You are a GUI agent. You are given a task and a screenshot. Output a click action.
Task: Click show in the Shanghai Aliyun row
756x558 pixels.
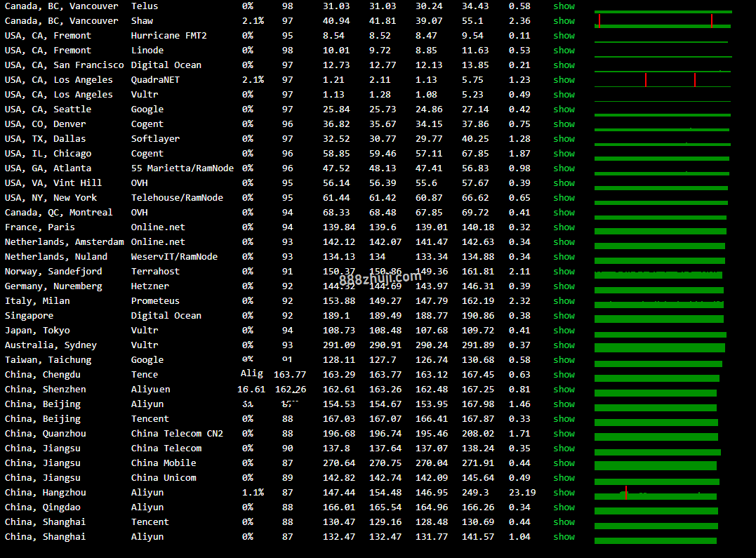(x=564, y=537)
